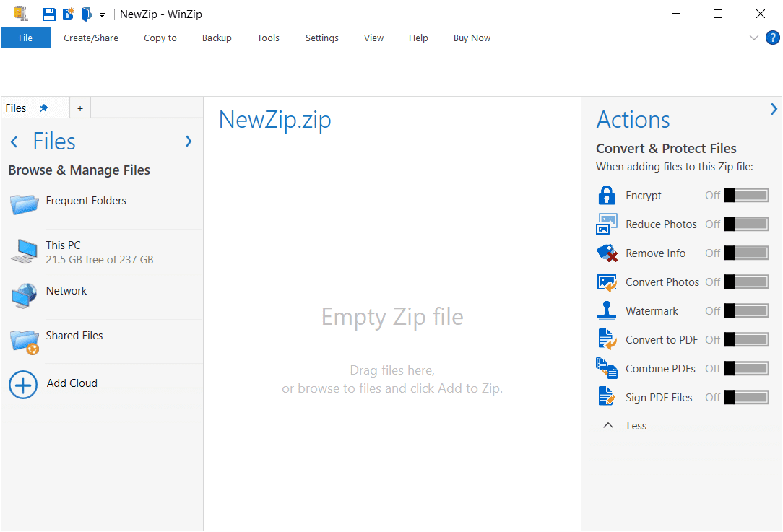Click the Convert to PDF icon
Screen dimensions: 783x532
tap(607, 339)
